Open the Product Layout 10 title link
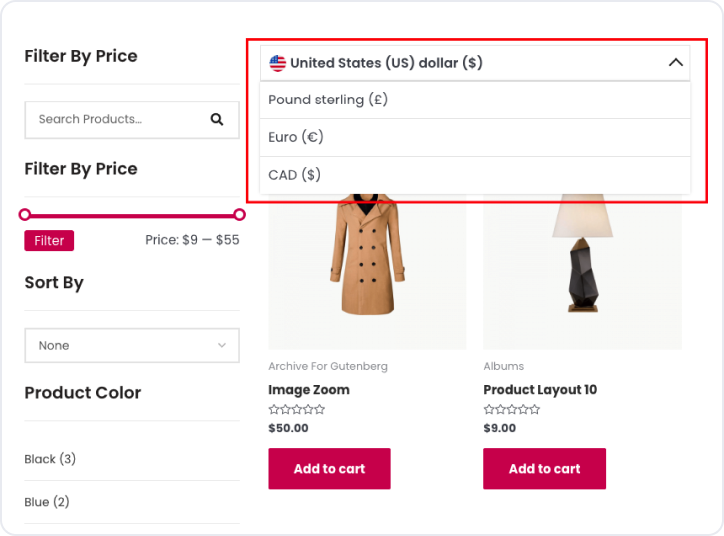The width and height of the screenshot is (724, 536). pos(540,390)
